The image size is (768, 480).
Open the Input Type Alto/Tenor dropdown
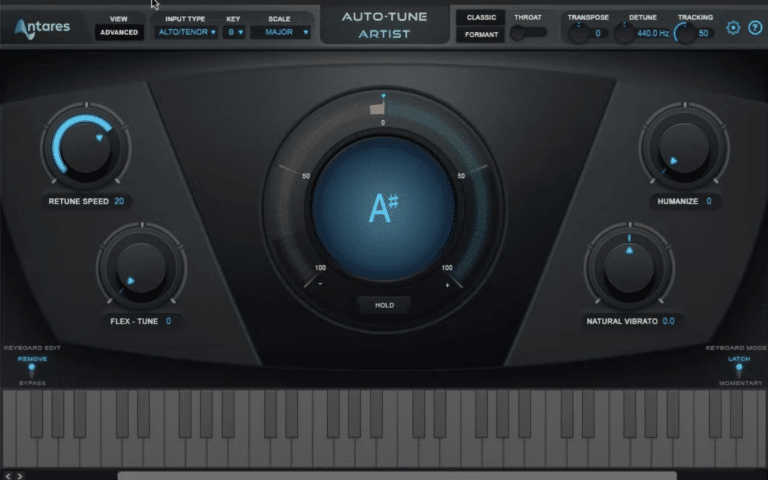[187, 32]
